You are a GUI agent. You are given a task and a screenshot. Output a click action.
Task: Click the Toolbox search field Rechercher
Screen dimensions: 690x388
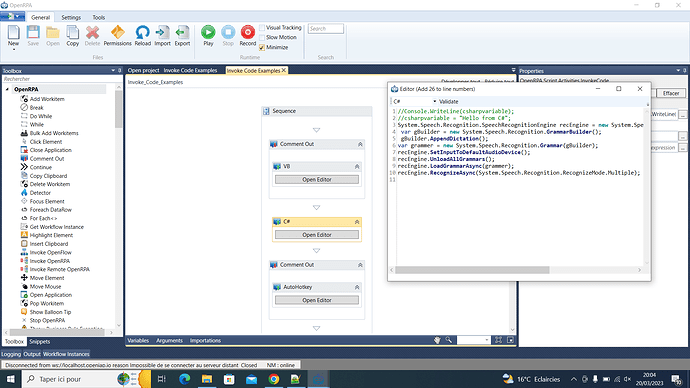[59, 79]
